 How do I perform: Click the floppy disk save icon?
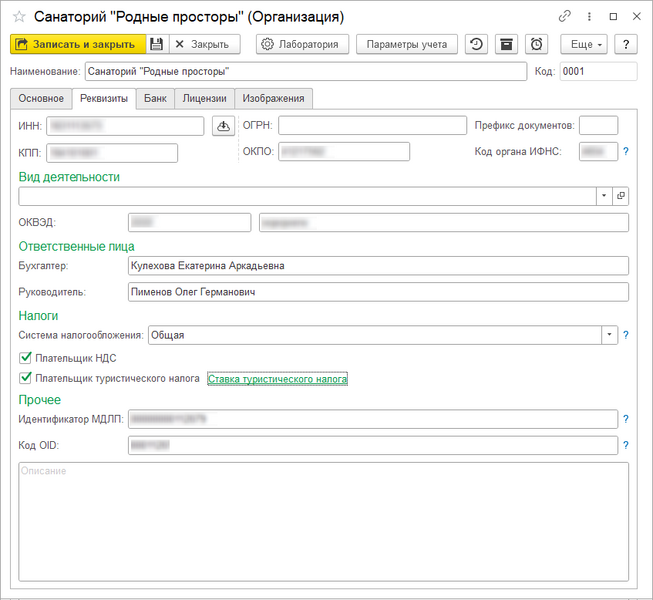click(x=157, y=44)
